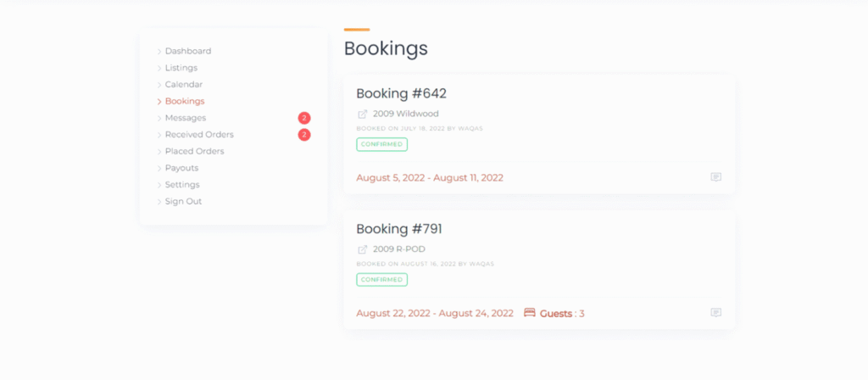Go to Dashboard in the sidebar

(x=188, y=51)
